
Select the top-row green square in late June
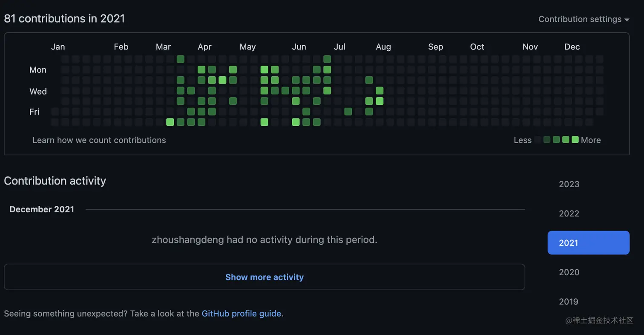tap(327, 59)
